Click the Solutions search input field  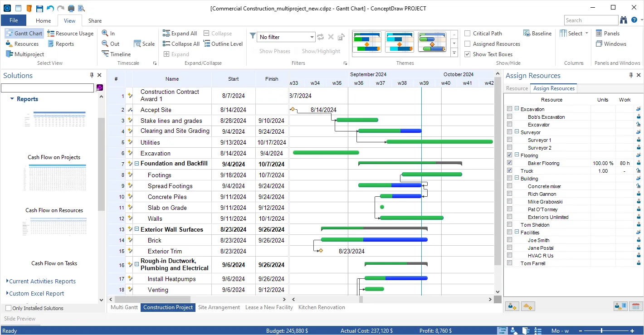tap(47, 88)
